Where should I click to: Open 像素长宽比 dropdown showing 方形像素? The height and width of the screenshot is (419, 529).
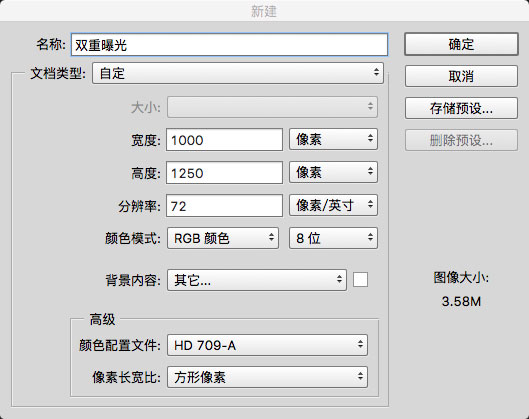tap(267, 377)
